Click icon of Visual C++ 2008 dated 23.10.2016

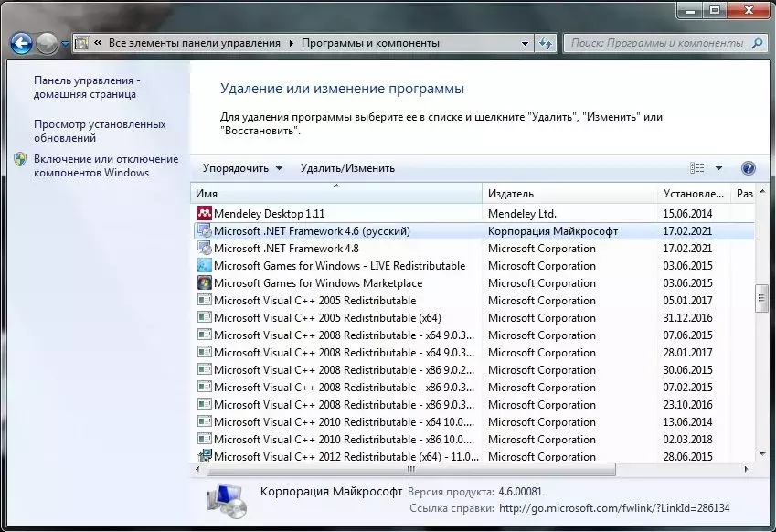(x=205, y=404)
